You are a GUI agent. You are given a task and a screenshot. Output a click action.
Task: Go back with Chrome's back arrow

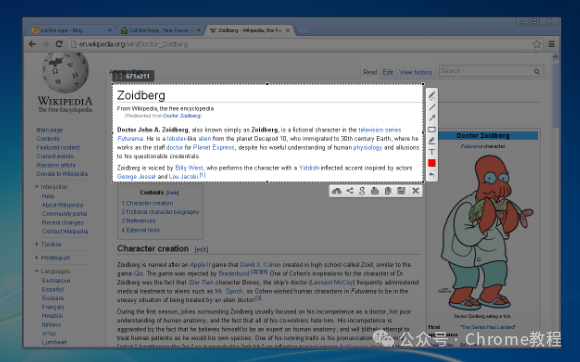point(33,44)
